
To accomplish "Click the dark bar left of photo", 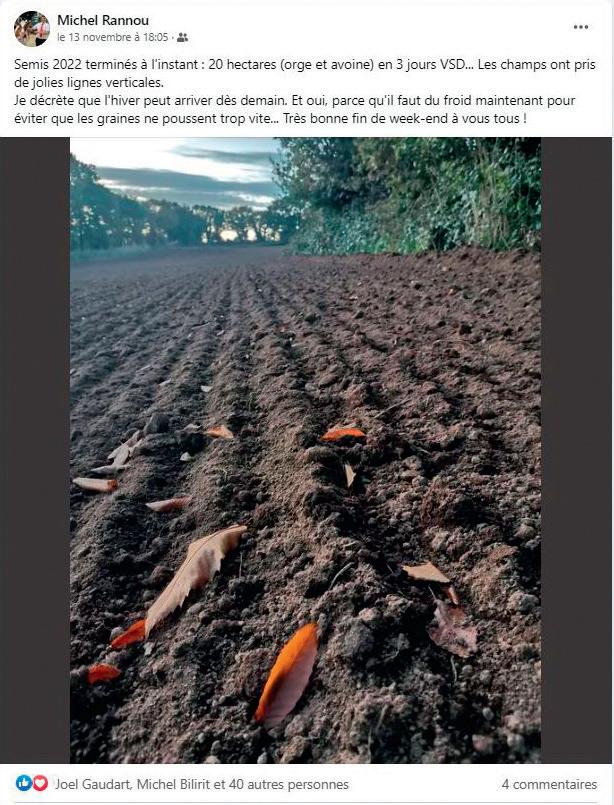I will (35, 450).
